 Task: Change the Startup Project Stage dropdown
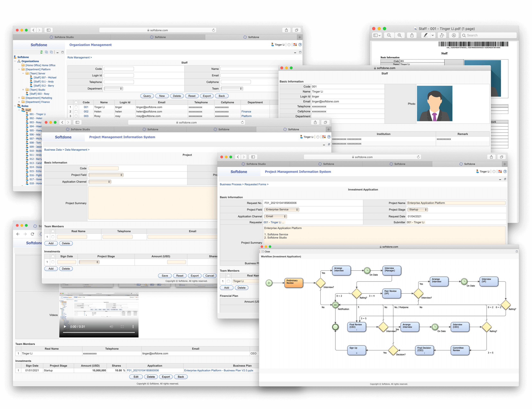[x=418, y=210]
